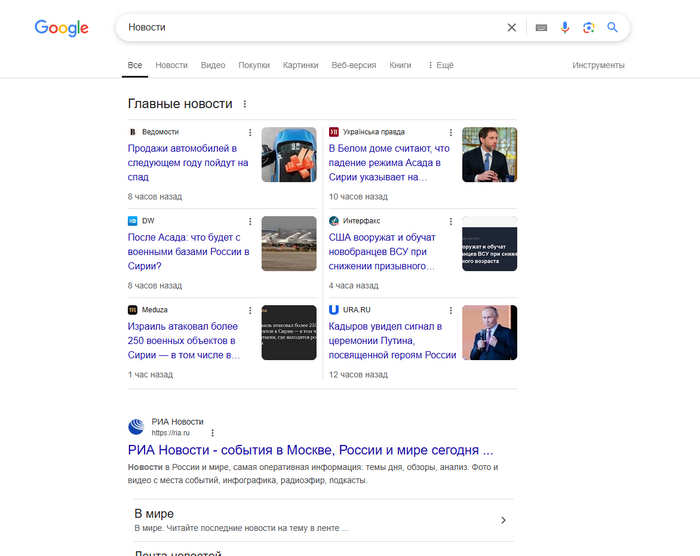Open three-dot menu for DW article
This screenshot has height=556, width=700.
pos(250,221)
